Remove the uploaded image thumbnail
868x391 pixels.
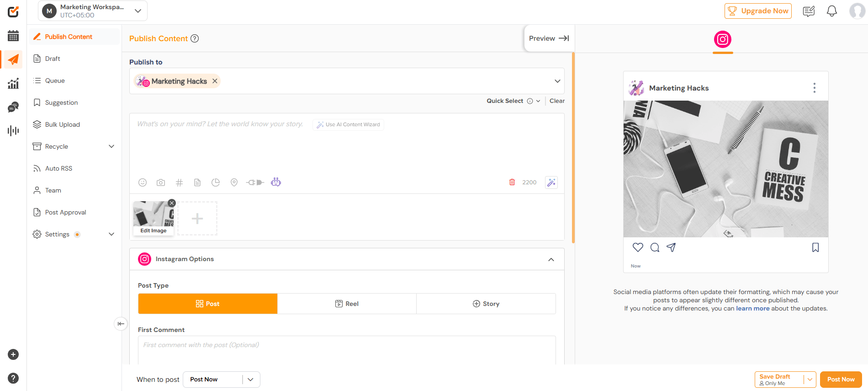click(x=172, y=203)
